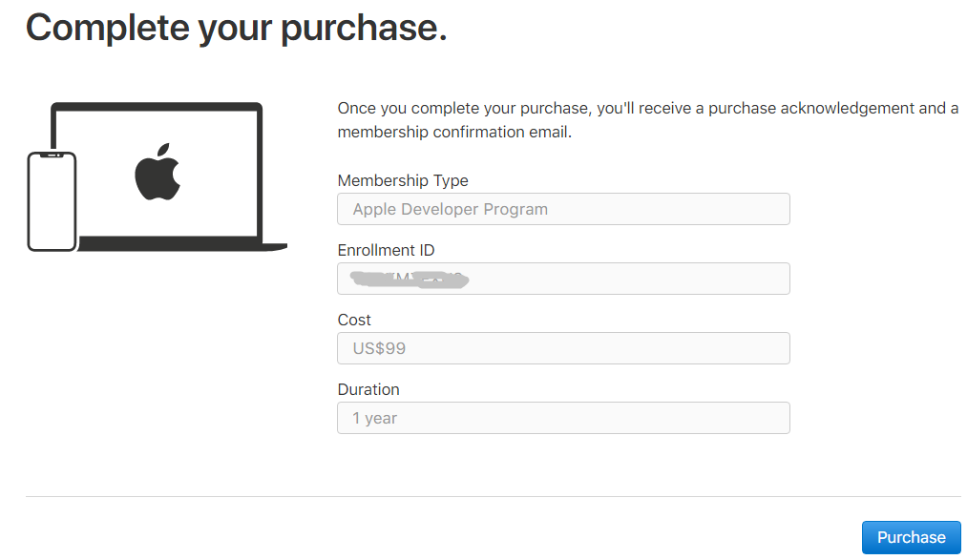This screenshot has width=967, height=560.
Task: Click the Membership Type label
Action: tap(403, 180)
